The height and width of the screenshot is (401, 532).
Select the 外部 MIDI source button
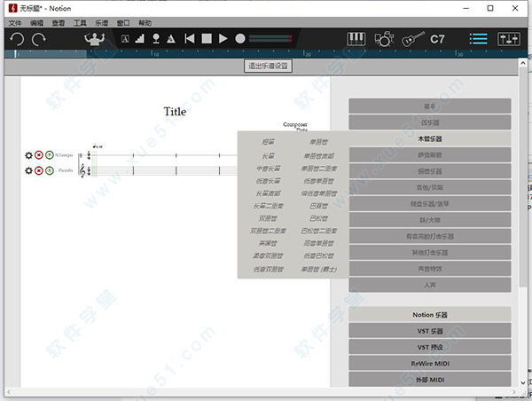pos(430,380)
